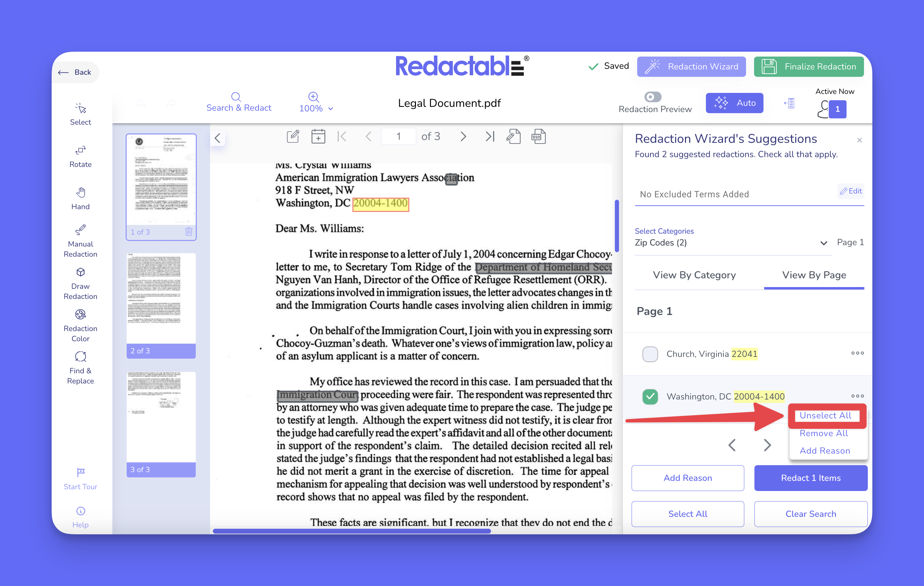Click the Redact 1 Items button
Image resolution: width=924 pixels, height=586 pixels.
click(810, 478)
